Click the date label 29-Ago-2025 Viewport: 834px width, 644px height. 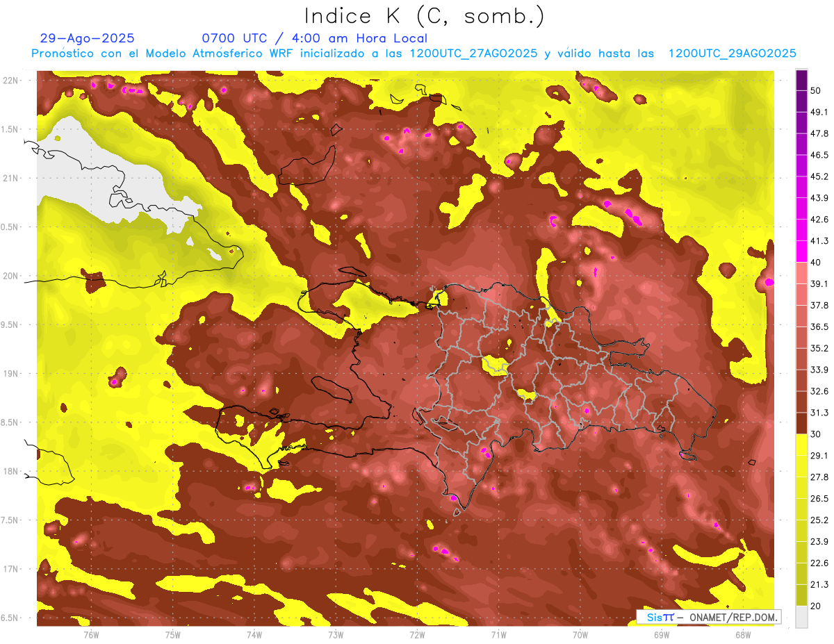[88, 38]
